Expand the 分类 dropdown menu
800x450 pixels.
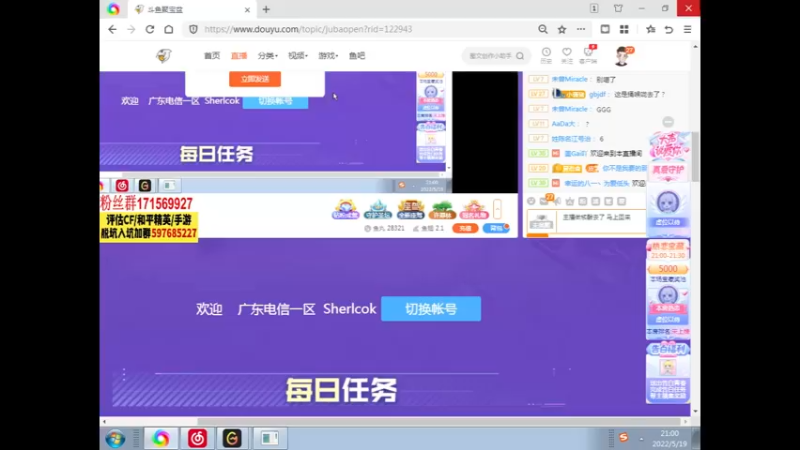267,56
